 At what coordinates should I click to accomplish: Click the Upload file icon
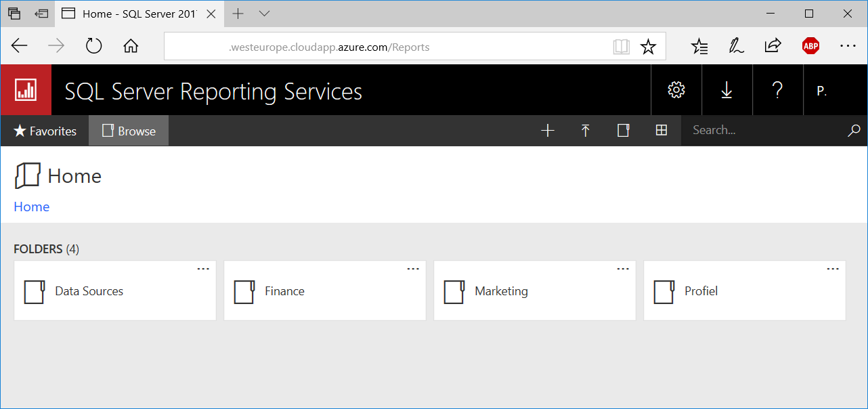pos(585,130)
